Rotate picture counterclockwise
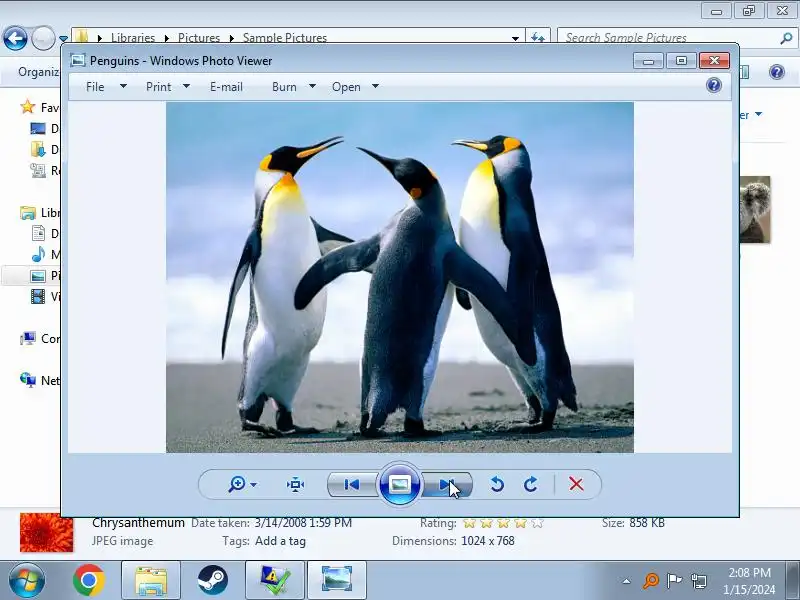Viewport: 800px width, 600px height. point(496,484)
